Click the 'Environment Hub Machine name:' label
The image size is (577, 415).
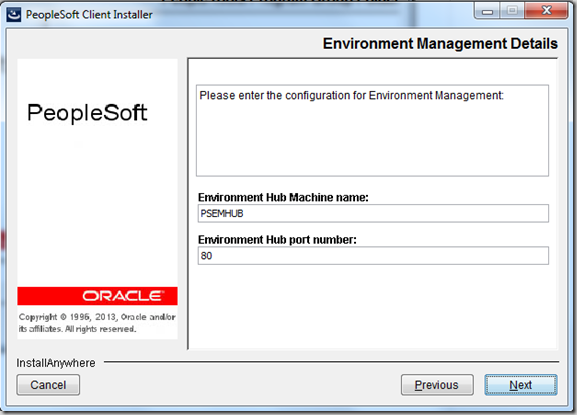pyautogui.click(x=283, y=198)
